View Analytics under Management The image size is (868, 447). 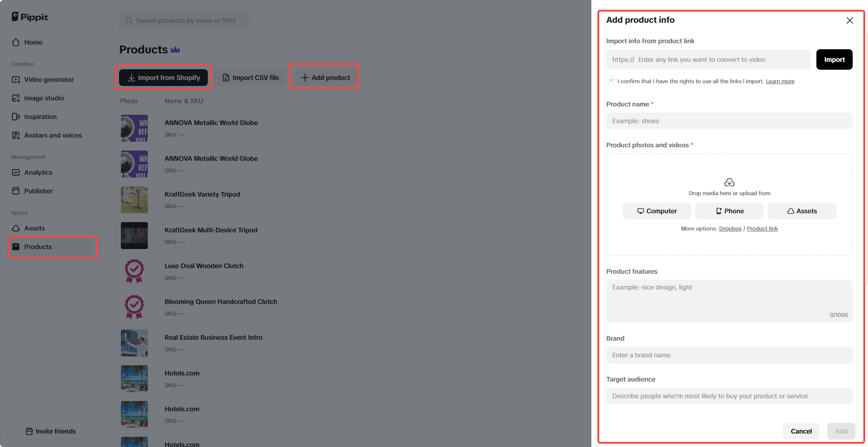[38, 172]
